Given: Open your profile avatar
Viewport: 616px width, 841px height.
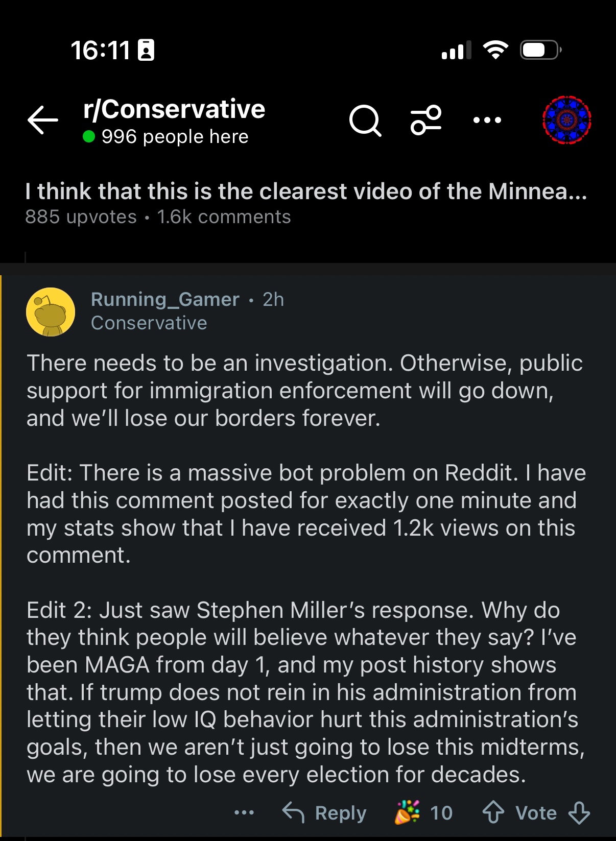Looking at the screenshot, I should coord(566,120).
